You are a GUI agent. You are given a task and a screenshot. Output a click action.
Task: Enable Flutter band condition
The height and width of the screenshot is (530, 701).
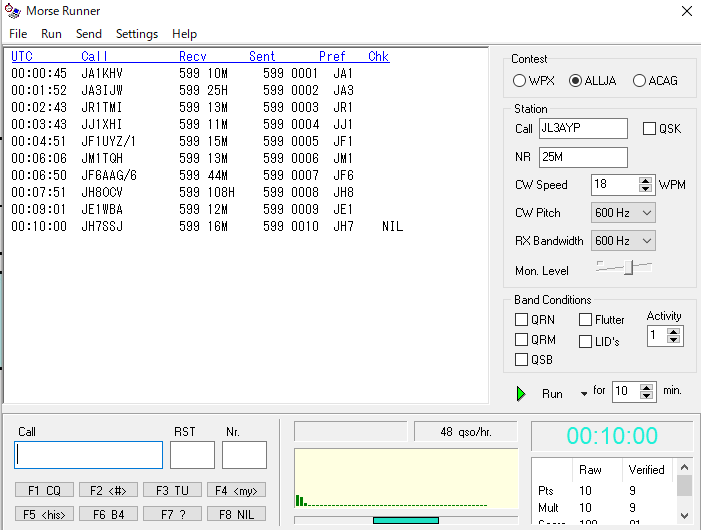(x=585, y=320)
